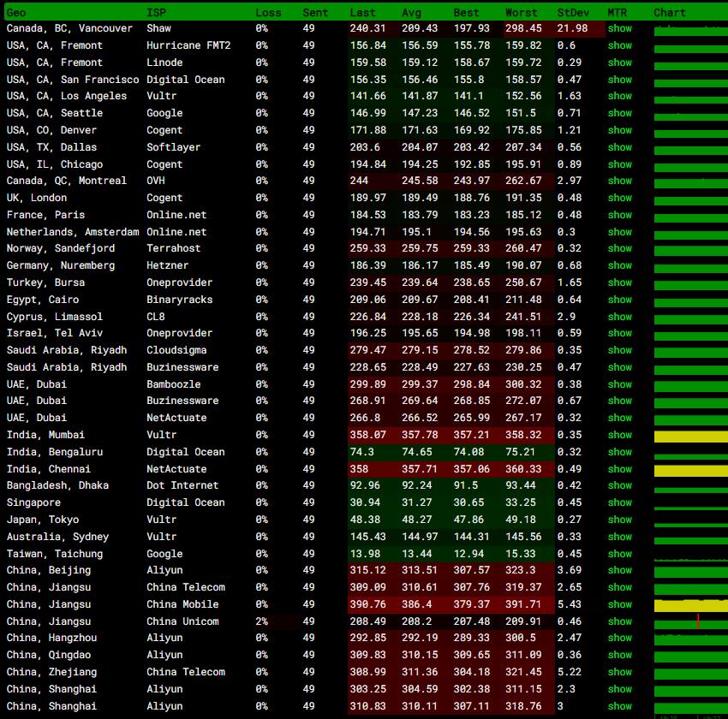Show MTR for Fremont Linode

(x=619, y=62)
